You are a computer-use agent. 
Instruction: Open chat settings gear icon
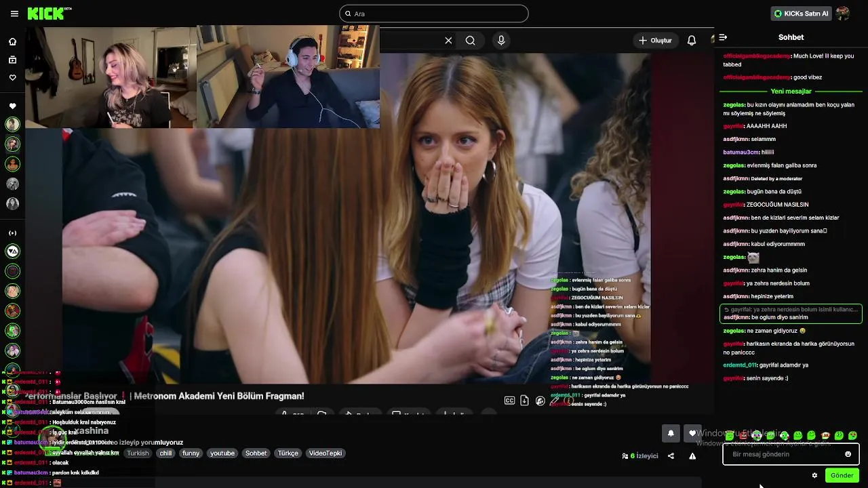click(814, 476)
